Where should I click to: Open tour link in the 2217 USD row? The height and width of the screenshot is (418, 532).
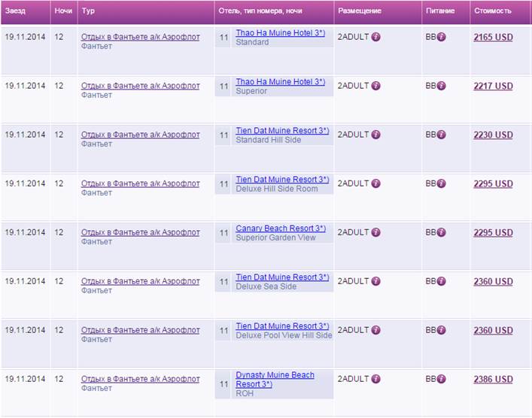[x=140, y=86]
